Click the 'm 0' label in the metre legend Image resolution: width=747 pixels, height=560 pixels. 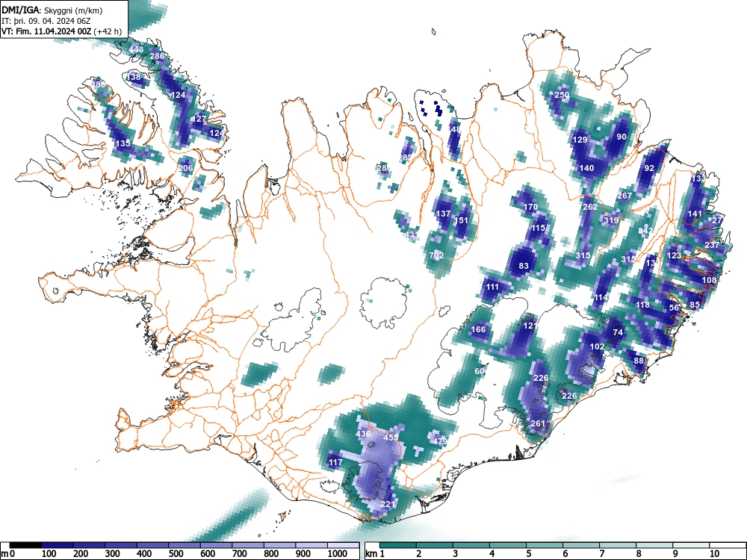point(8,553)
